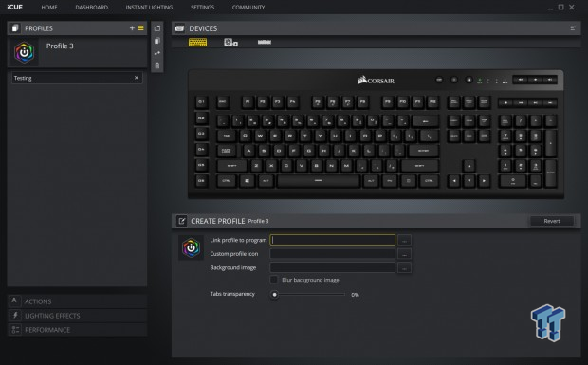Open the yellow profiles list menu icon
This screenshot has width=588, height=365.
click(x=141, y=28)
